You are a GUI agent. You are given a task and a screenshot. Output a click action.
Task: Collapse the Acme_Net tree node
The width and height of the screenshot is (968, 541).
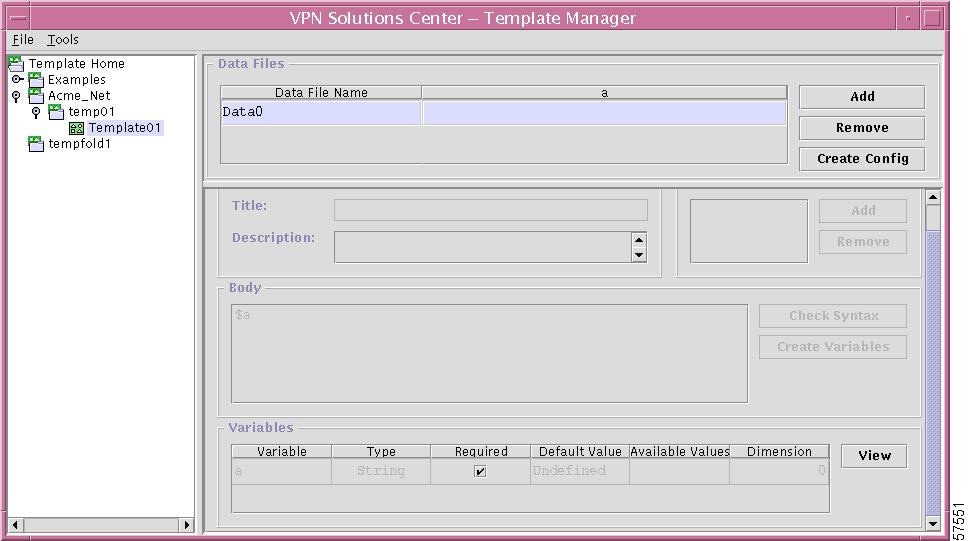pyautogui.click(x=16, y=96)
